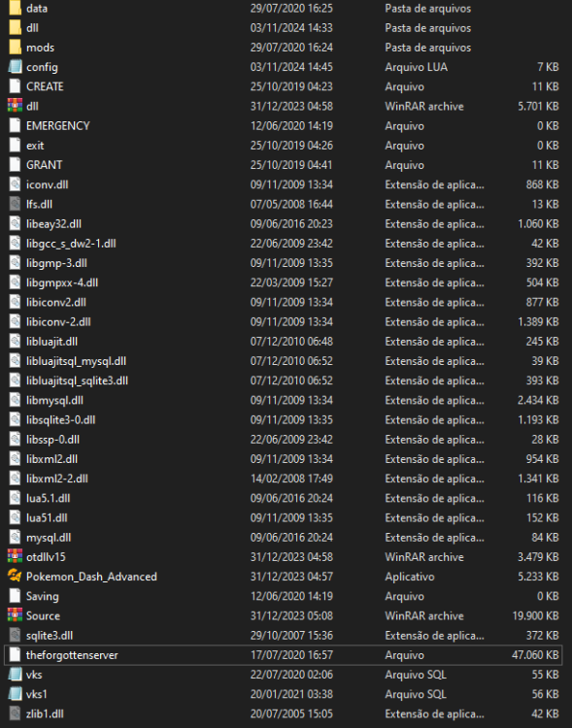This screenshot has width=572, height=728.
Task: Click the vks SQL file icon
Action: [15, 675]
